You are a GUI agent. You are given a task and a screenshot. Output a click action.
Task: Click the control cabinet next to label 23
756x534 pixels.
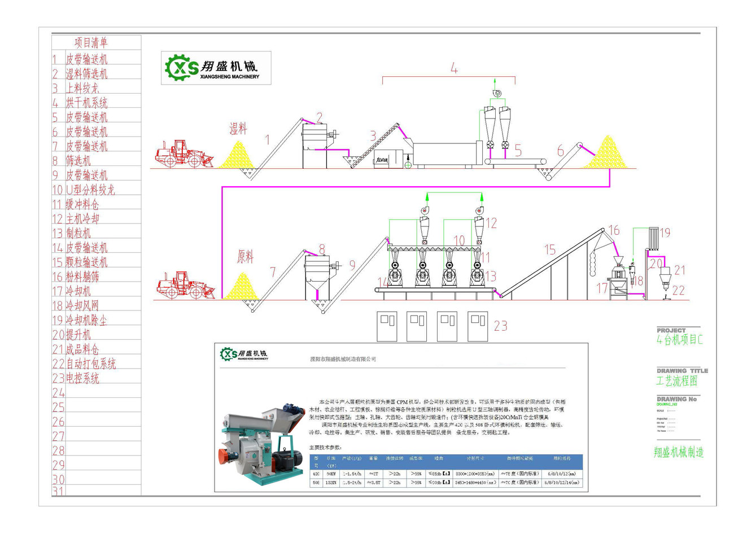point(477,326)
